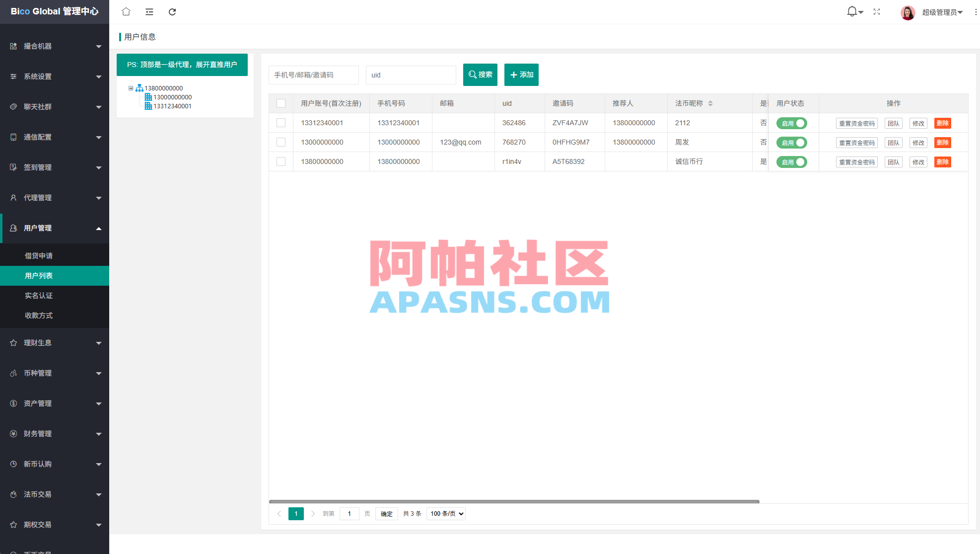This screenshot has width=980, height=554.
Task: Click the 手机号/邮箱/邀请码 search input
Action: click(313, 75)
